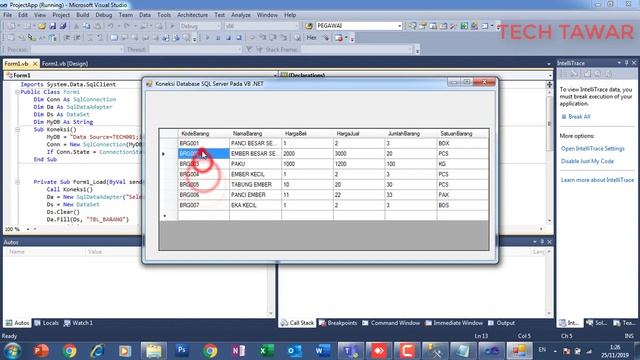Open Photoshop from the taskbar

pyautogui.click(x=182, y=351)
